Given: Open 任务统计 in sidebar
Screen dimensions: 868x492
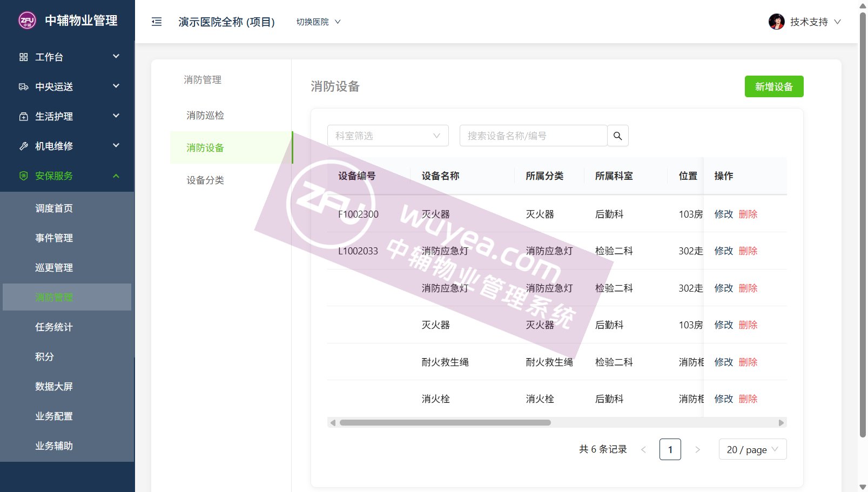Looking at the screenshot, I should point(54,327).
